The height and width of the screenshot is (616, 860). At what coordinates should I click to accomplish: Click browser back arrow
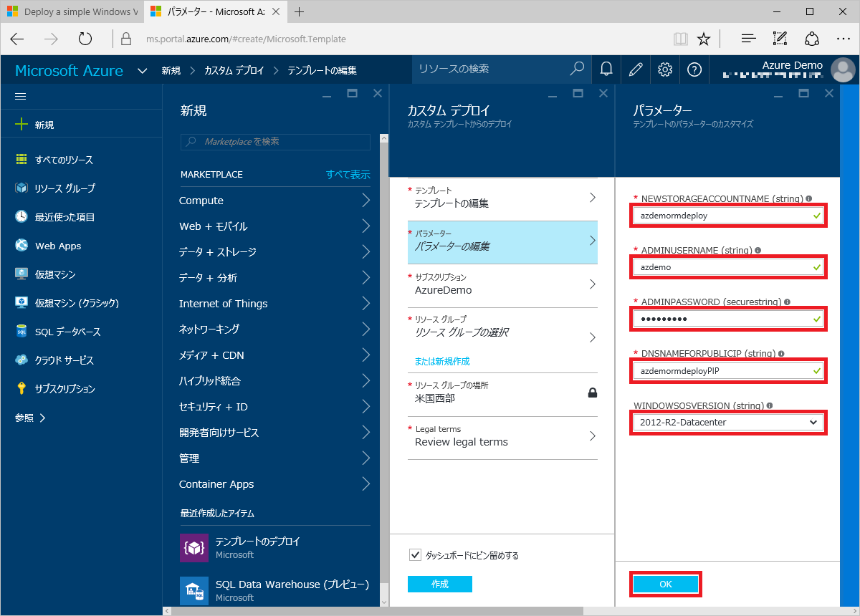pyautogui.click(x=17, y=39)
